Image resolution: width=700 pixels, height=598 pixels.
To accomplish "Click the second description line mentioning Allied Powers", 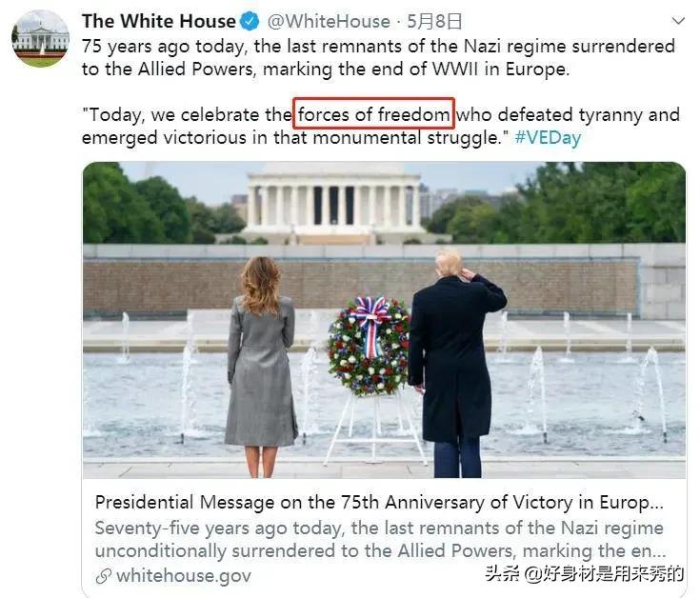I will (380, 550).
